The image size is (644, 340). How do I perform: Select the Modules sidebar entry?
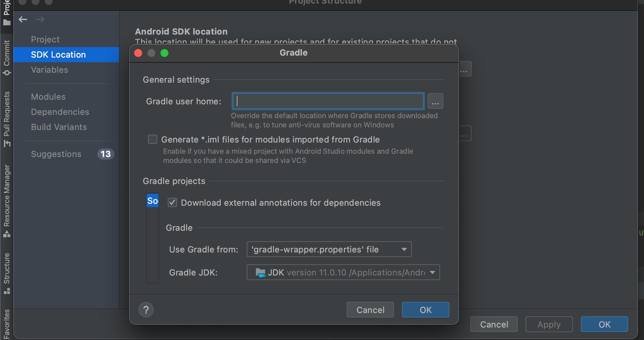[x=48, y=97]
